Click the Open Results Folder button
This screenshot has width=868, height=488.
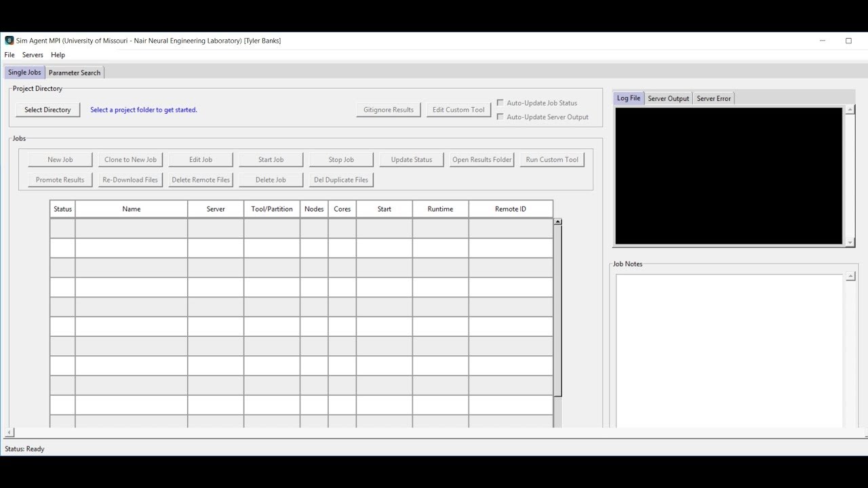(x=482, y=160)
